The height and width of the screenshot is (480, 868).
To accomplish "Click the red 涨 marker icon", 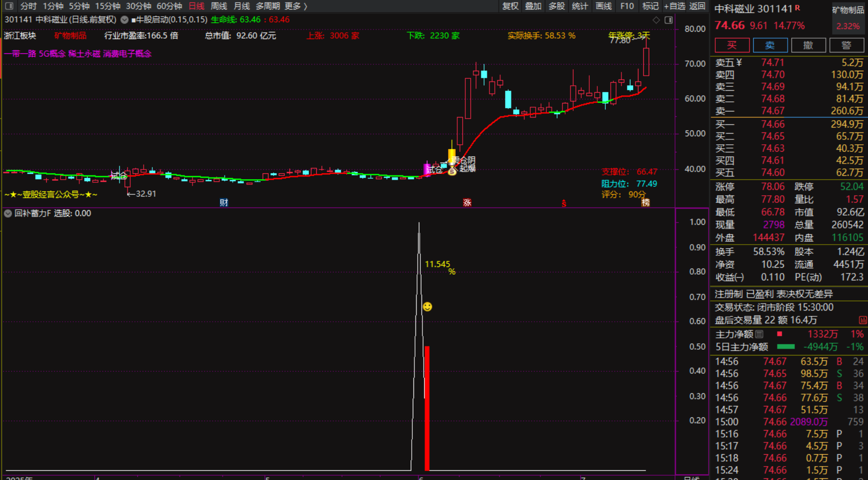I will click(x=467, y=203).
